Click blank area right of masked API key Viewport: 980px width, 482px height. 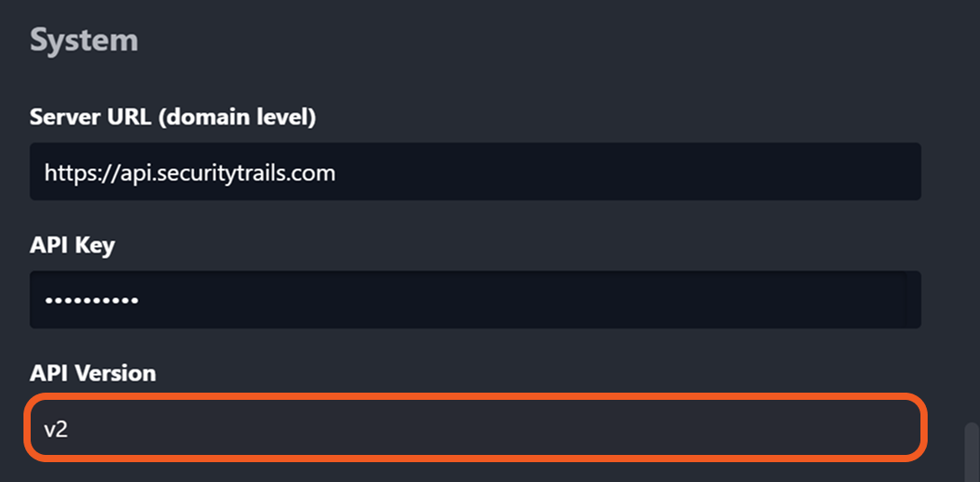click(x=541, y=300)
